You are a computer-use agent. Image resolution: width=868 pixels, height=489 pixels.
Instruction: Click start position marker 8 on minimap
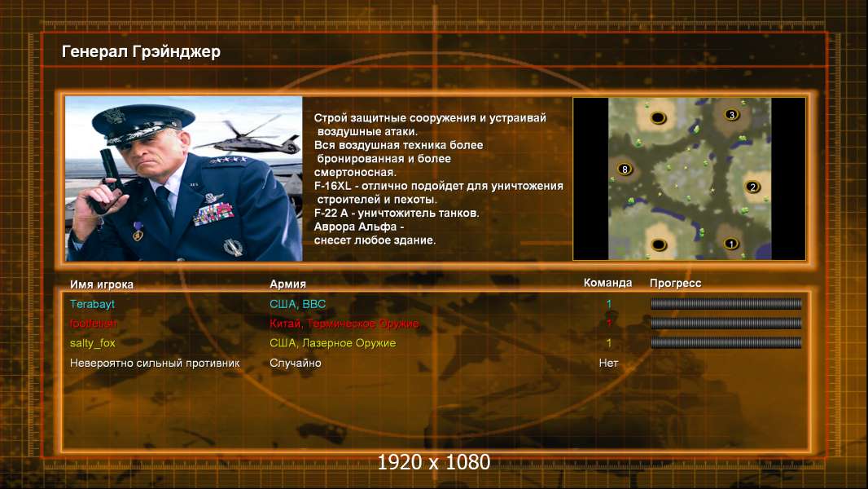pos(625,169)
